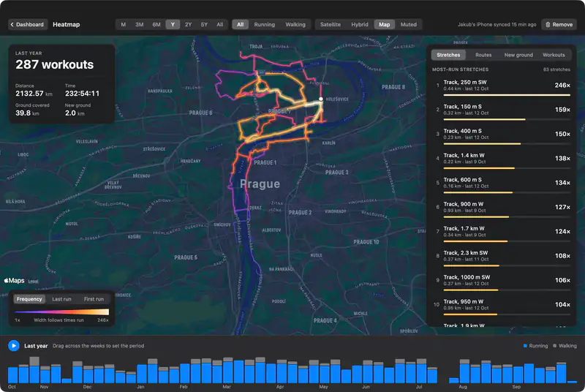
Task: Select stretch Track, 1000 m SW
Action: click(503, 282)
